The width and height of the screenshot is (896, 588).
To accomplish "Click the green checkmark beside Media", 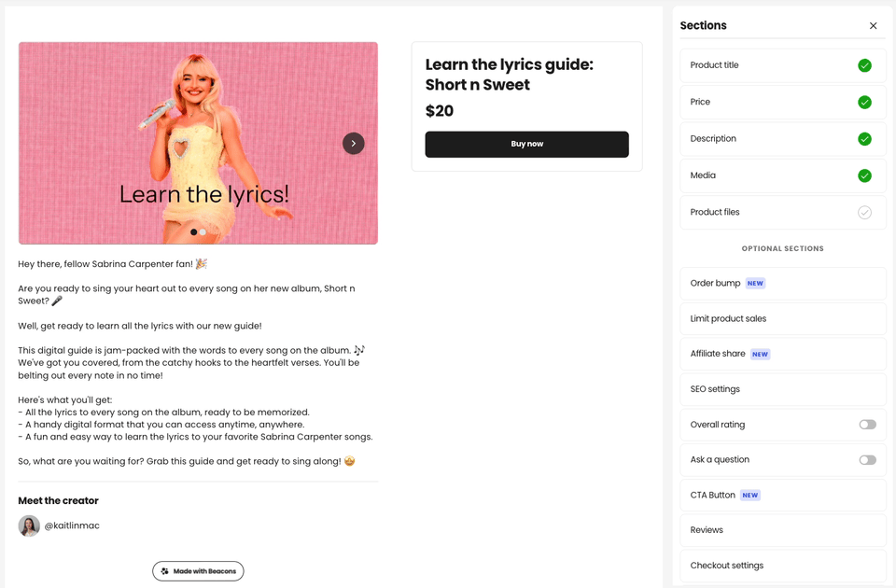I will coord(865,175).
